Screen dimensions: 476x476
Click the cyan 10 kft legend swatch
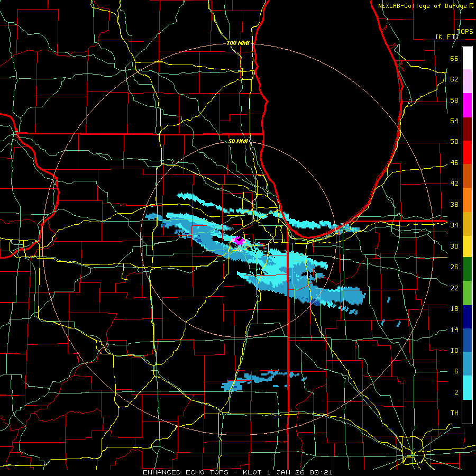coord(467,388)
